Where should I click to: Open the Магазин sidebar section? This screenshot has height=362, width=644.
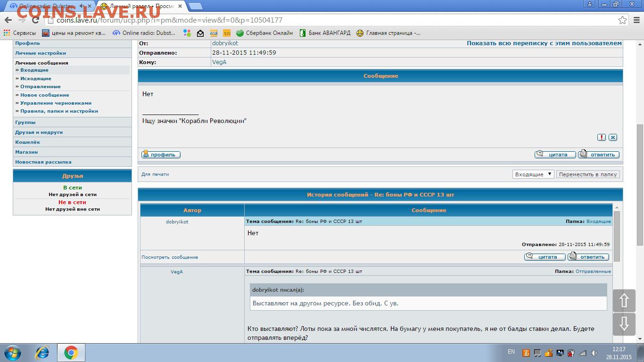coord(26,152)
